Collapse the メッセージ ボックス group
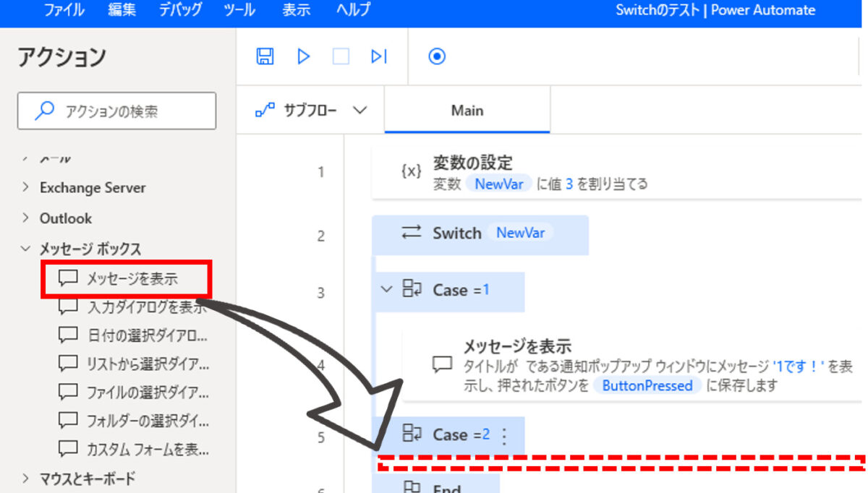 26,249
